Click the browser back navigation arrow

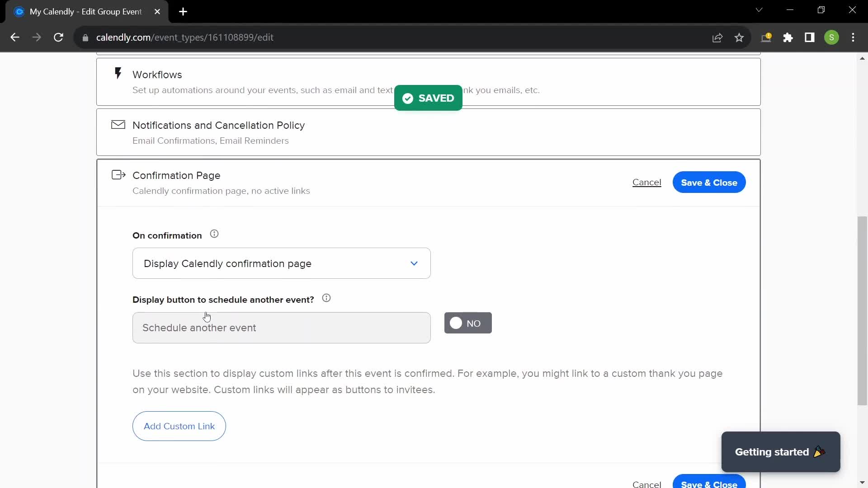coord(14,38)
